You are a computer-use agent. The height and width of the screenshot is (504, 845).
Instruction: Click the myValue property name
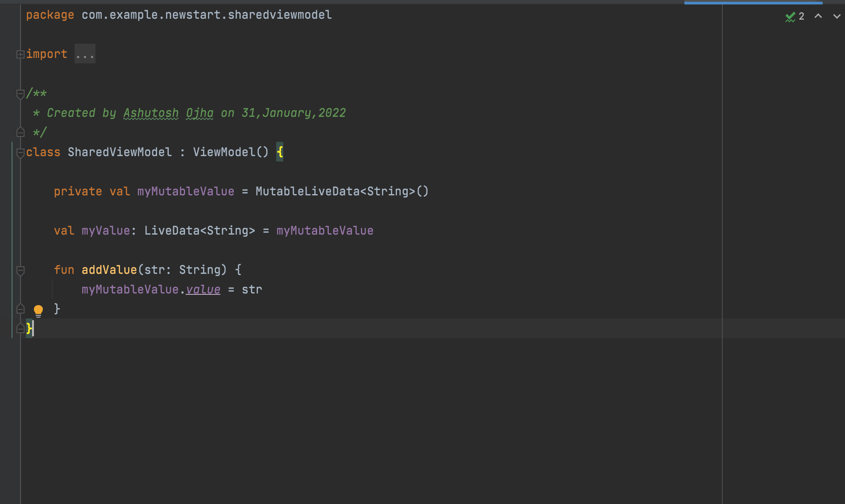pyautogui.click(x=106, y=231)
